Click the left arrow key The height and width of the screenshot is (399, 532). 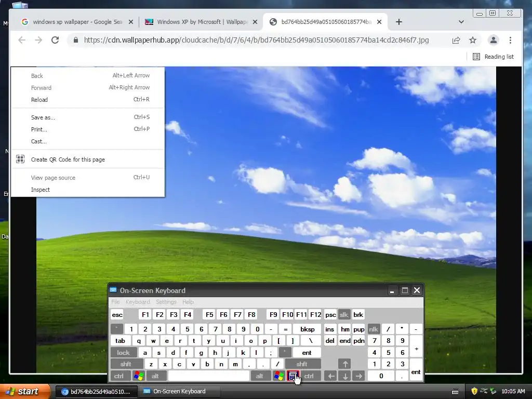[331, 376]
